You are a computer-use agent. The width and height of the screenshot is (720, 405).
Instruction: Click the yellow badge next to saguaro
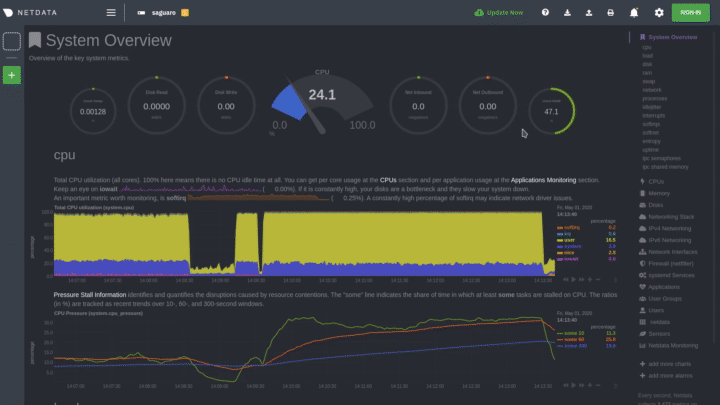coord(185,13)
